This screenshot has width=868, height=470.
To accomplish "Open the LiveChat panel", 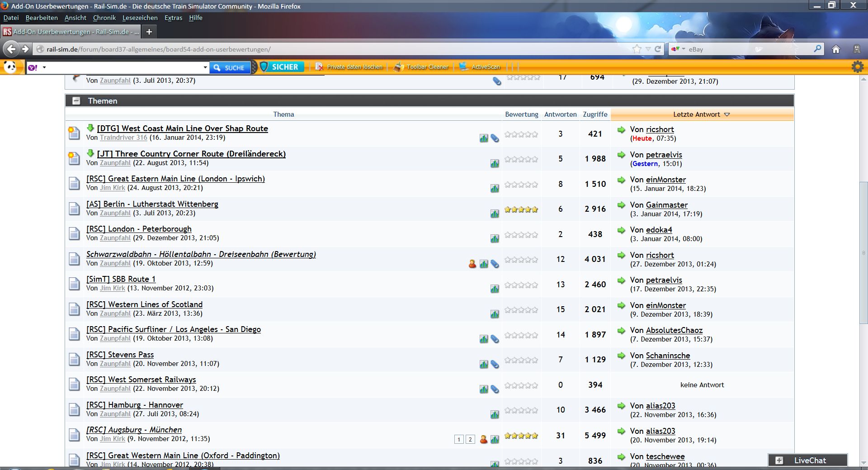I will 808,461.
